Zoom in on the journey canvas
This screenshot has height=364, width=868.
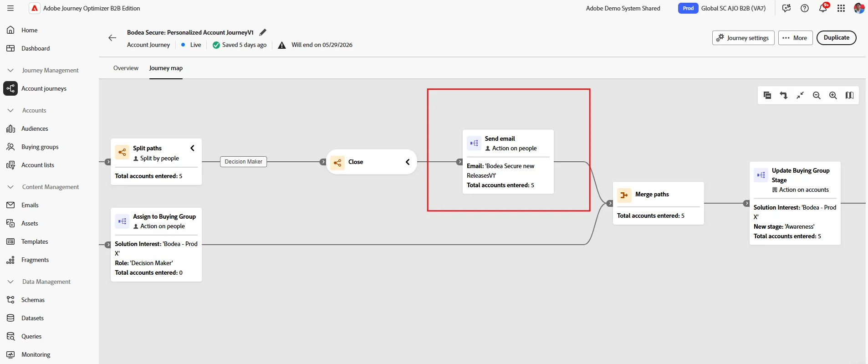pos(833,95)
